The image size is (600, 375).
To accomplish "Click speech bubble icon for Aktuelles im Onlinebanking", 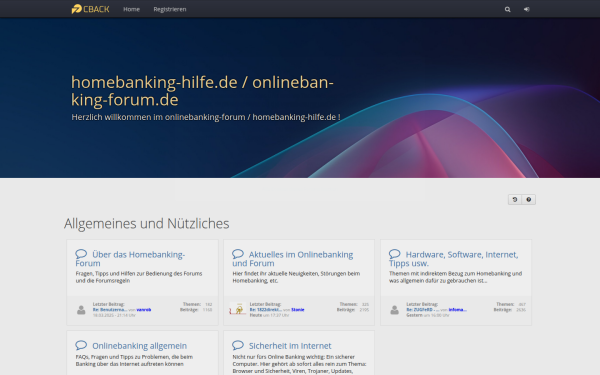I will pos(238,254).
